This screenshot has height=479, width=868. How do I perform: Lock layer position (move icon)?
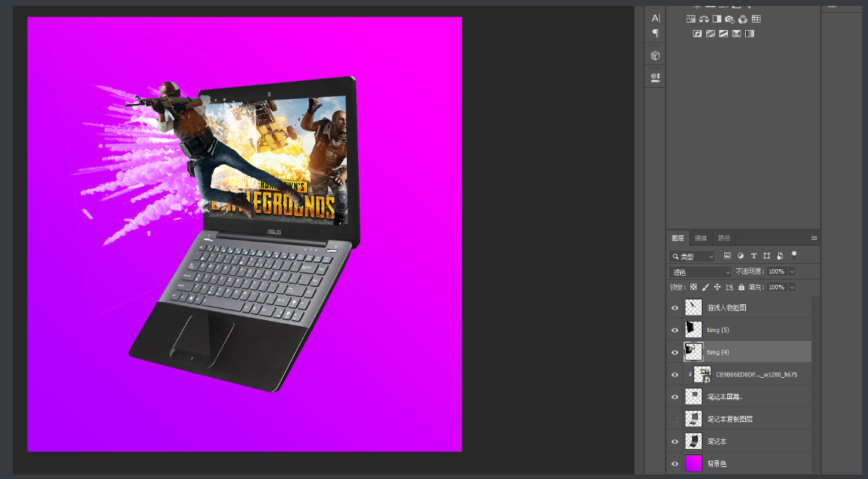[x=717, y=287]
